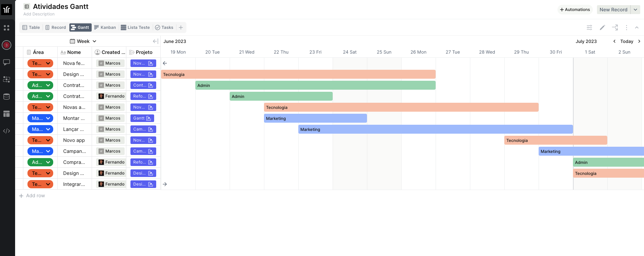Click Add row at table bottom
This screenshot has height=256, width=644.
[x=32, y=196]
